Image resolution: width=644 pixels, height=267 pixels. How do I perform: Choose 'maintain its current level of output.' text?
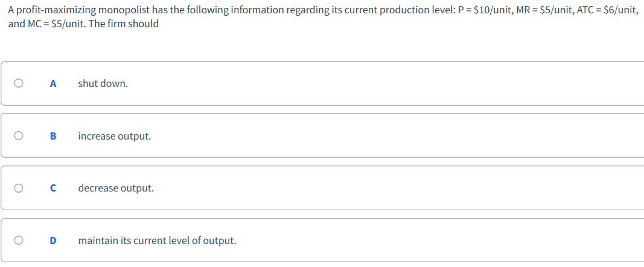click(x=158, y=240)
